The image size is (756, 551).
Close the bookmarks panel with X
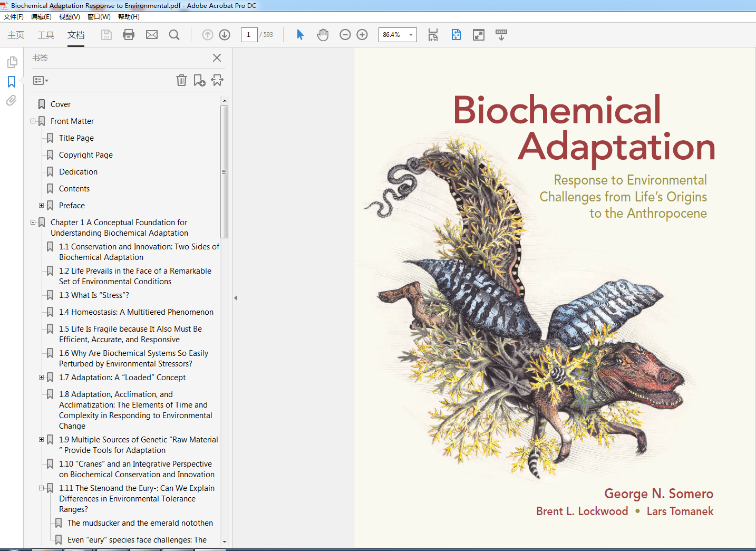(x=217, y=57)
